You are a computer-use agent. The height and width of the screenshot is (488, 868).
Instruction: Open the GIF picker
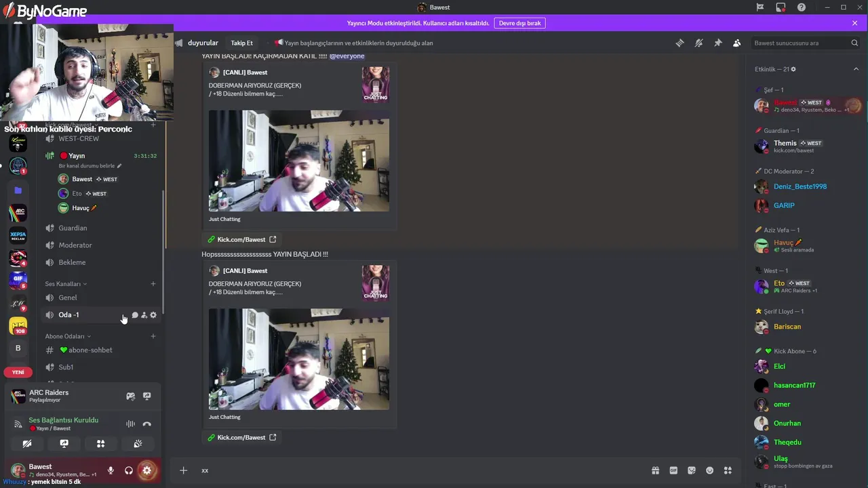pos(673,470)
